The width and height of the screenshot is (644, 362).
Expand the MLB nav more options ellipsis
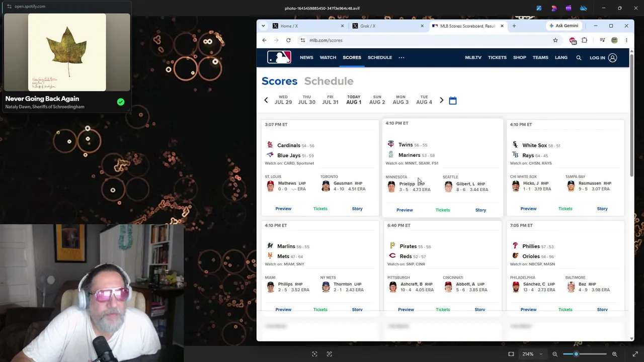[x=401, y=58]
